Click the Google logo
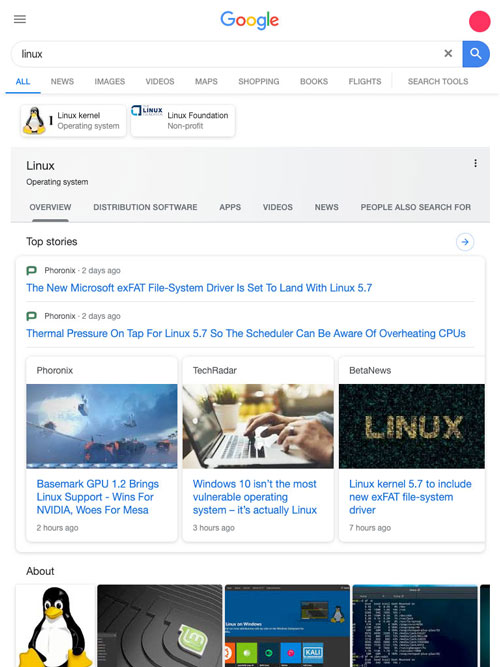The width and height of the screenshot is (500, 667). 249,20
